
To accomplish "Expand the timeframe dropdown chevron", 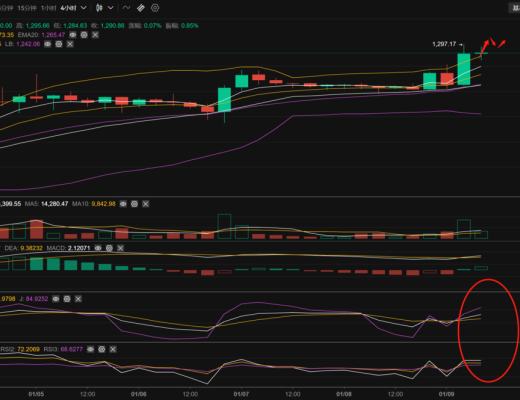I will click(x=84, y=8).
